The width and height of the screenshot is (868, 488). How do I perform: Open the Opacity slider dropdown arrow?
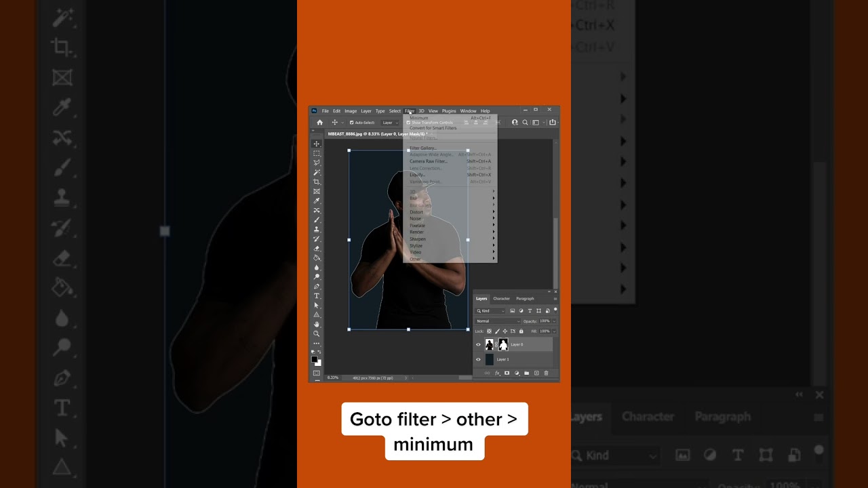pyautogui.click(x=554, y=321)
